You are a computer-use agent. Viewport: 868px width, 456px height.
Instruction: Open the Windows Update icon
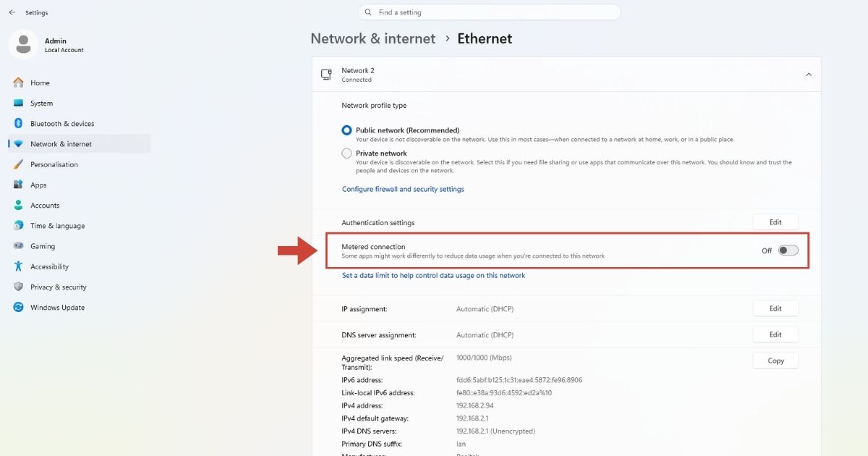[18, 307]
